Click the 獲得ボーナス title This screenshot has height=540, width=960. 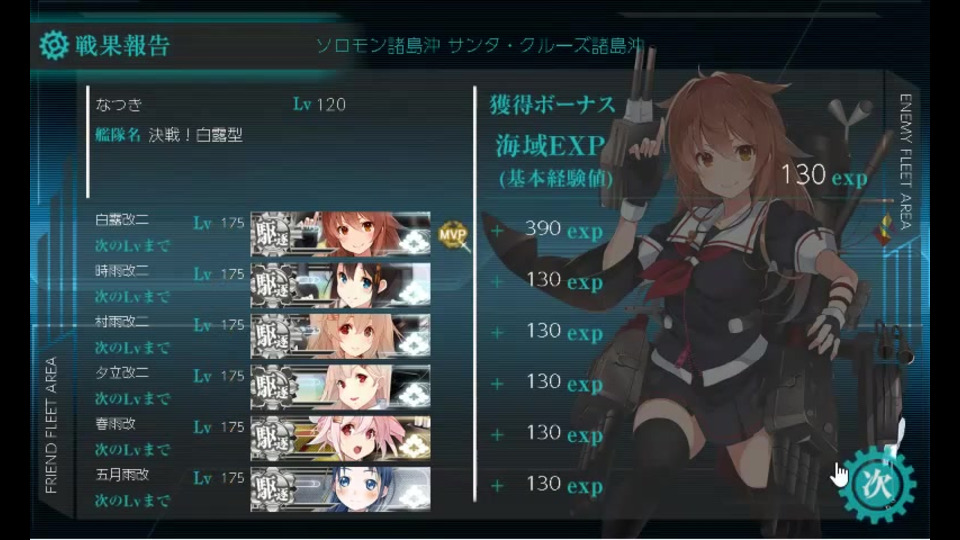click(x=552, y=105)
